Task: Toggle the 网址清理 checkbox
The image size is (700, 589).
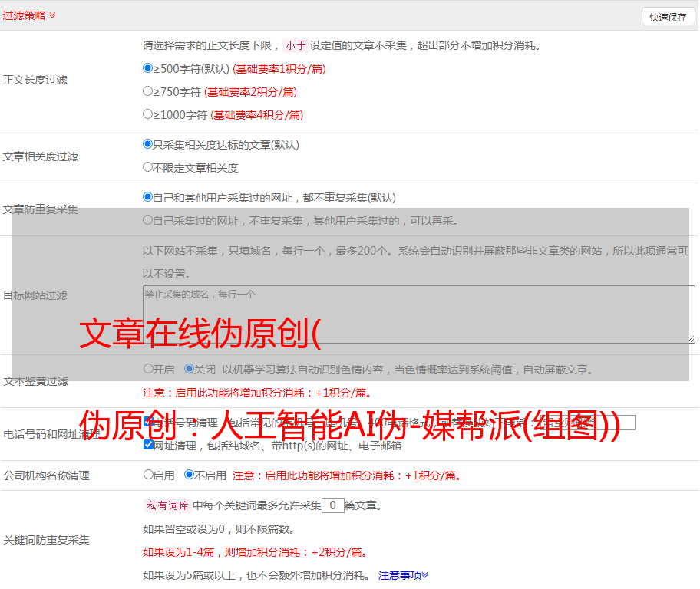Action: (x=148, y=444)
